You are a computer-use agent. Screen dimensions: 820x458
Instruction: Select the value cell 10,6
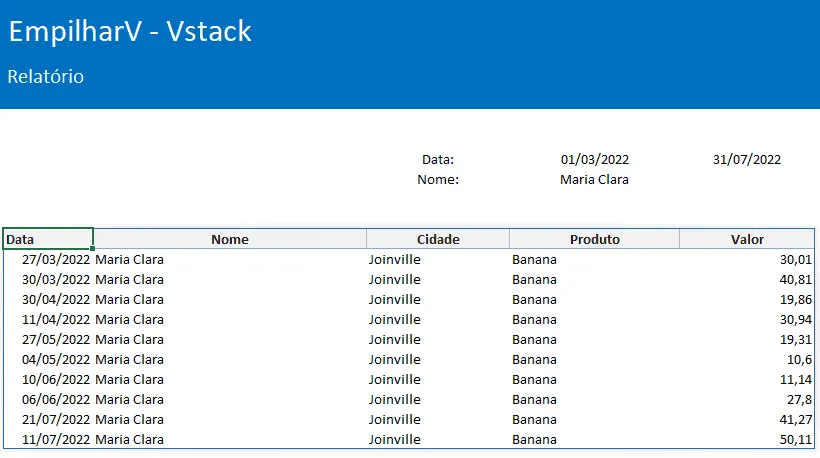pos(800,360)
